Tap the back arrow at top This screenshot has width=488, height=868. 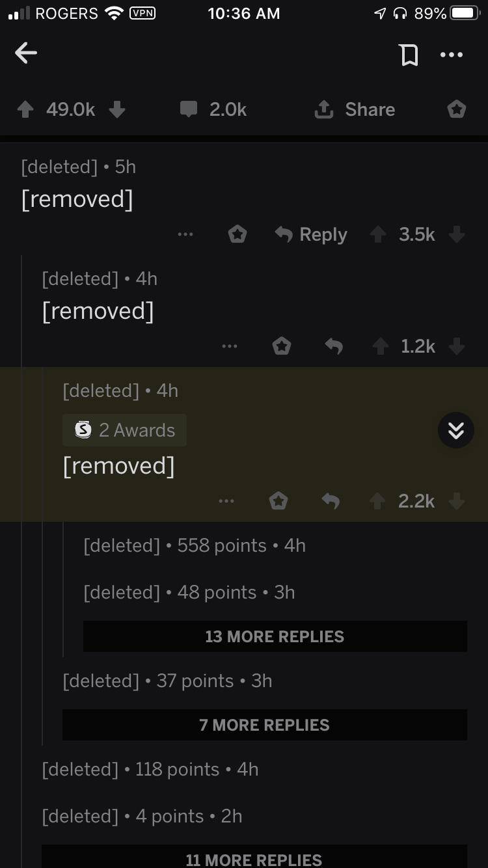pyautogui.click(x=26, y=54)
